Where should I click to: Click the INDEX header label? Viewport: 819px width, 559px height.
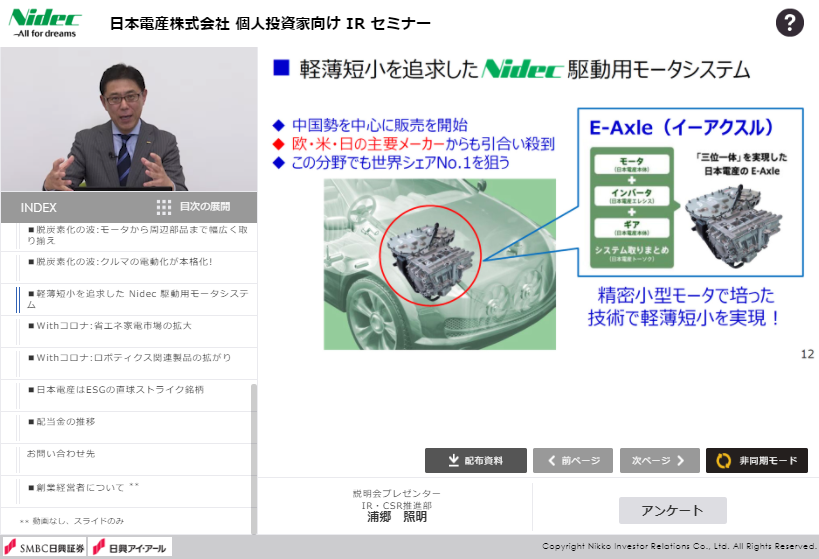(38, 208)
